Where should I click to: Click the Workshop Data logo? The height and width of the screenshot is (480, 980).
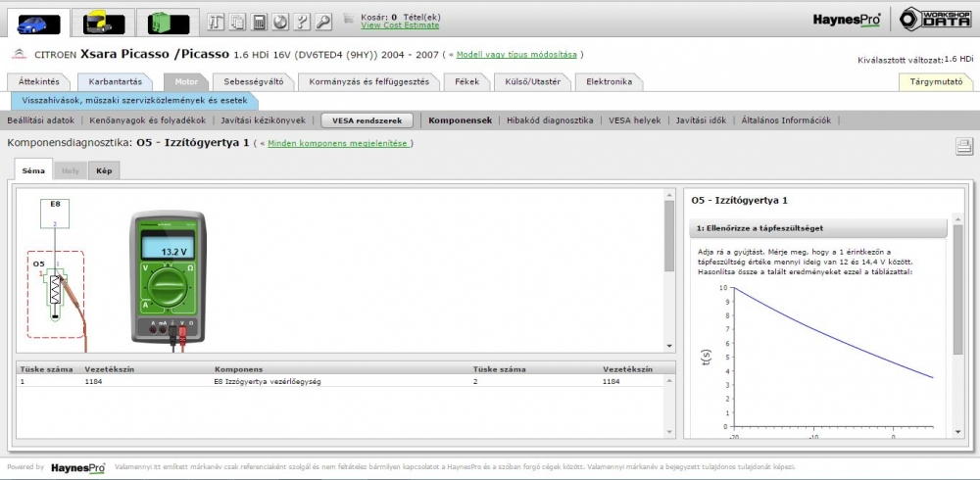pyautogui.click(x=935, y=20)
